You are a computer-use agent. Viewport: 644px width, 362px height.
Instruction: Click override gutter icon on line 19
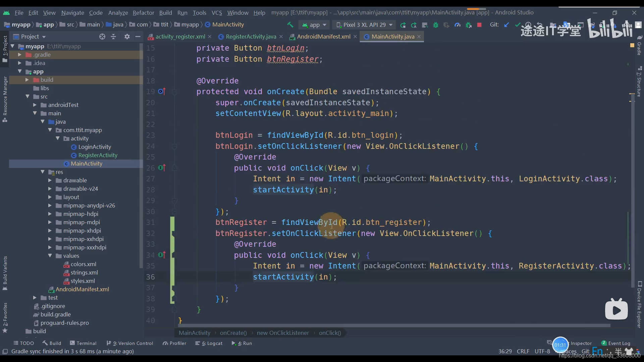click(162, 92)
